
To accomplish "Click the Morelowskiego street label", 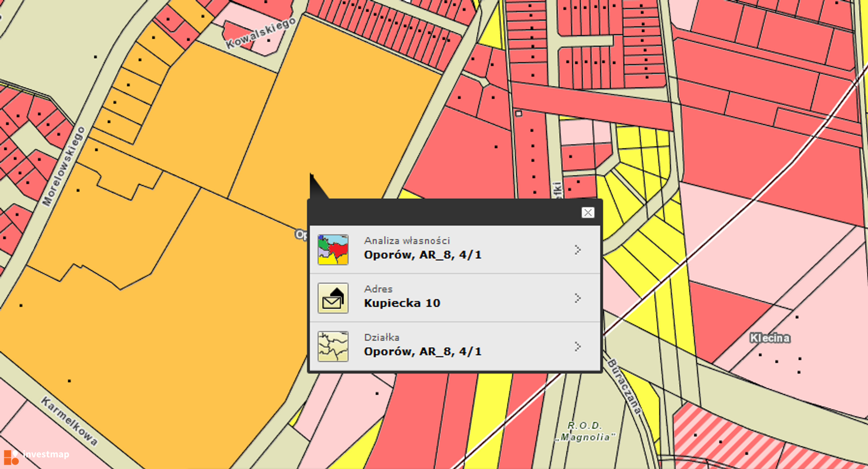I will pyautogui.click(x=64, y=166).
